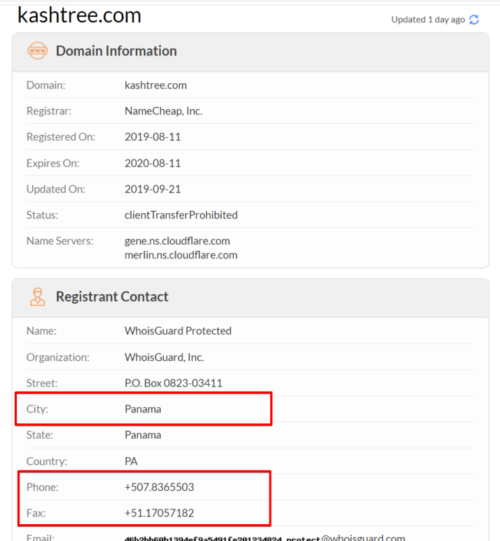Click the fax number +51.17057182
Screen dimensions: 500x541
pos(159,513)
